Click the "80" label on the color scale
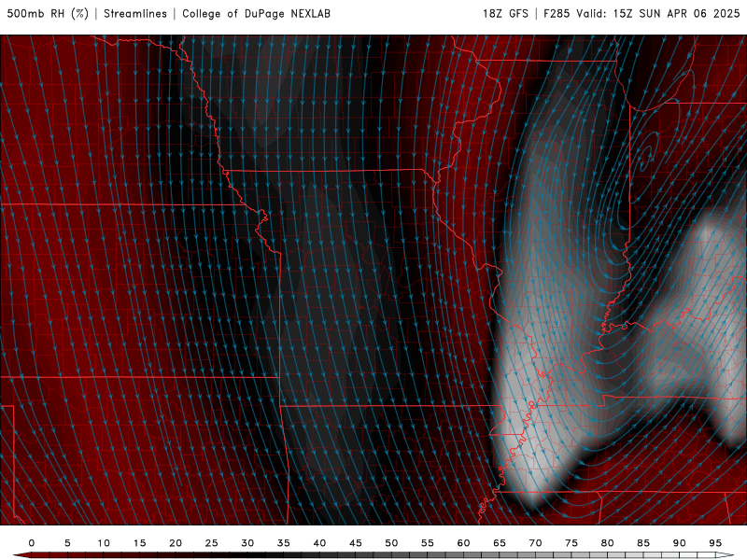The height and width of the screenshot is (560, 747). tap(607, 543)
